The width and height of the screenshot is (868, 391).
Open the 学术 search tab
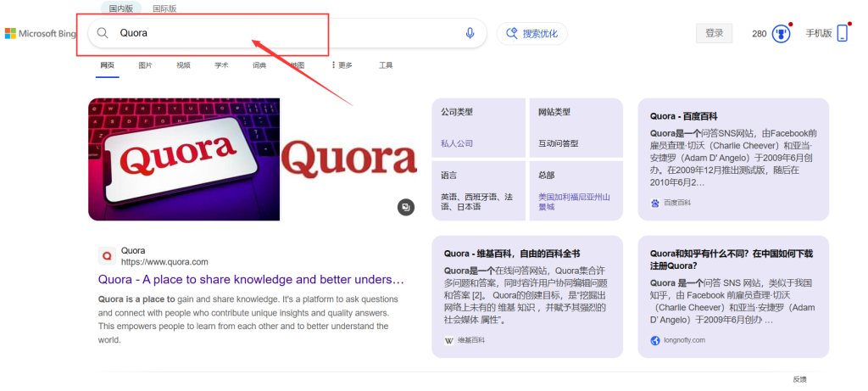[221, 64]
